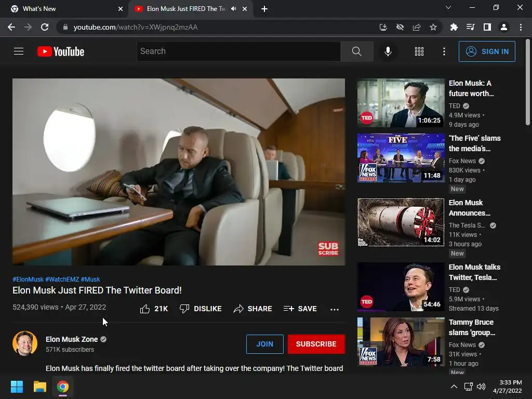
Task: Open a new browser tab
Action: tap(264, 9)
